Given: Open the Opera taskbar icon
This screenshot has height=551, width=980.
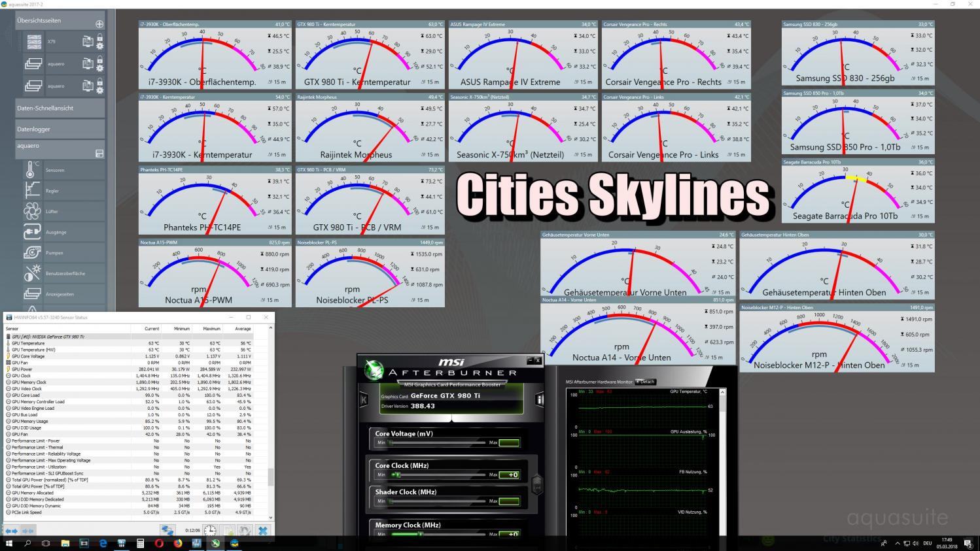Looking at the screenshot, I should point(159,543).
